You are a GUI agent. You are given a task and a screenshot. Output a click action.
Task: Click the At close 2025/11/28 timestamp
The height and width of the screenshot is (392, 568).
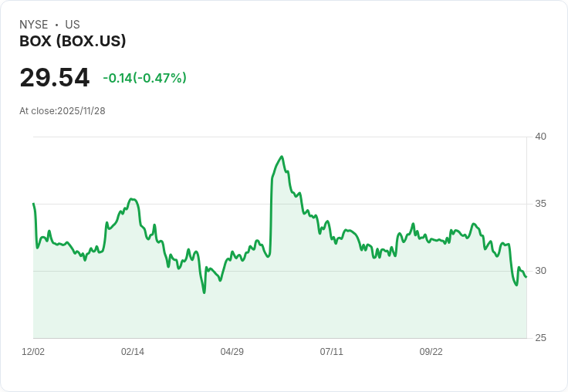62,110
